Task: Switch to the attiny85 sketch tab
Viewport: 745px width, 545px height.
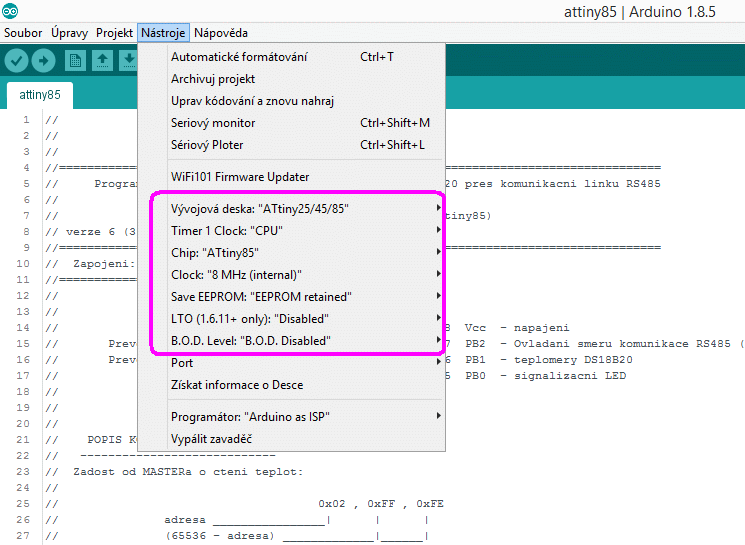Action: click(40, 95)
